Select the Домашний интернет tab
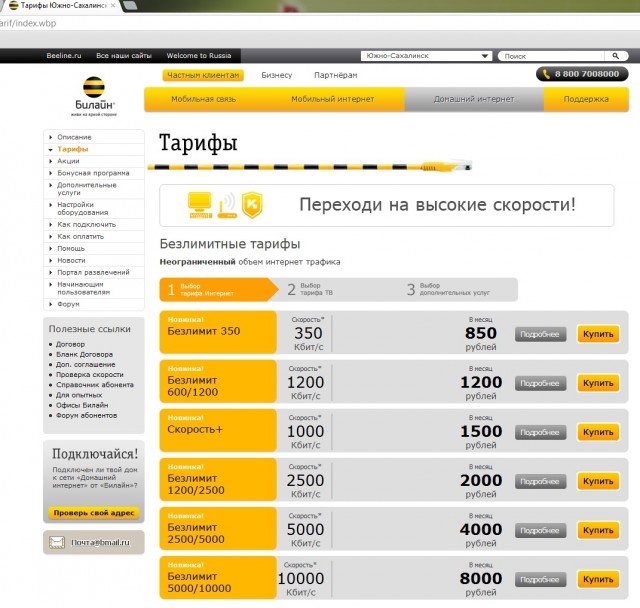 pyautogui.click(x=474, y=99)
